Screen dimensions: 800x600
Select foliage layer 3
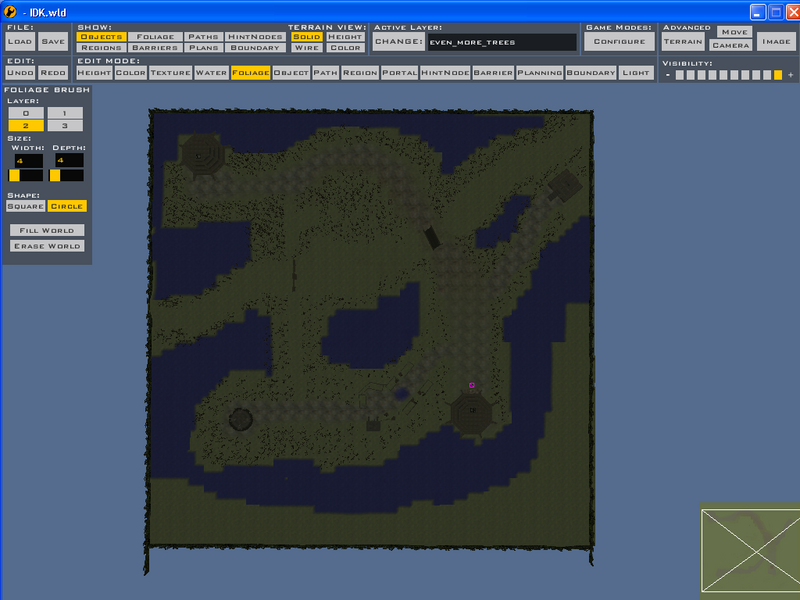click(65, 126)
